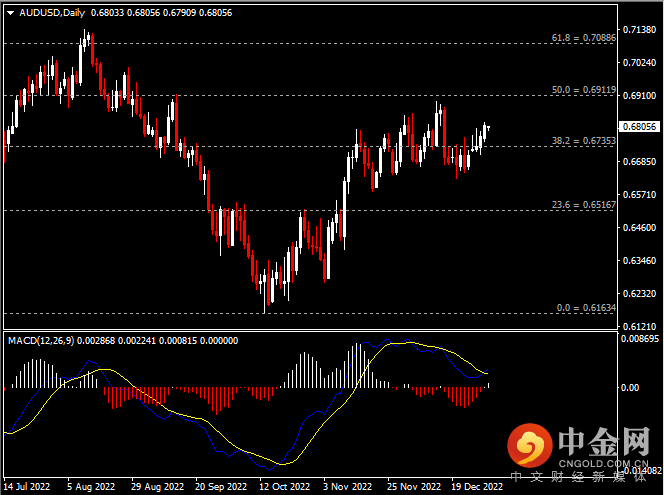The width and height of the screenshot is (664, 495).
Task: Select the 23.6 = 0.65167 Fibonacci label
Action: coord(583,205)
